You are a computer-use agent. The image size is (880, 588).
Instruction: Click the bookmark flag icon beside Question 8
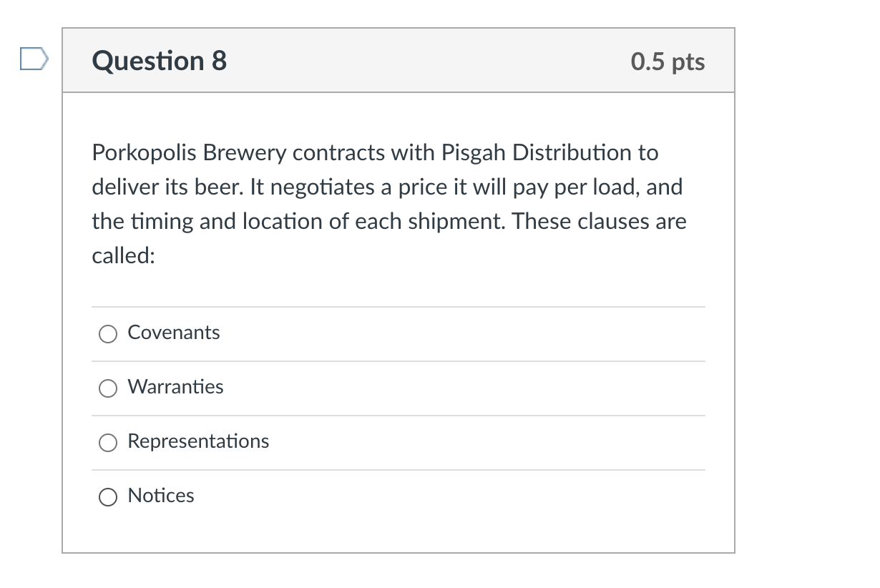tap(31, 59)
